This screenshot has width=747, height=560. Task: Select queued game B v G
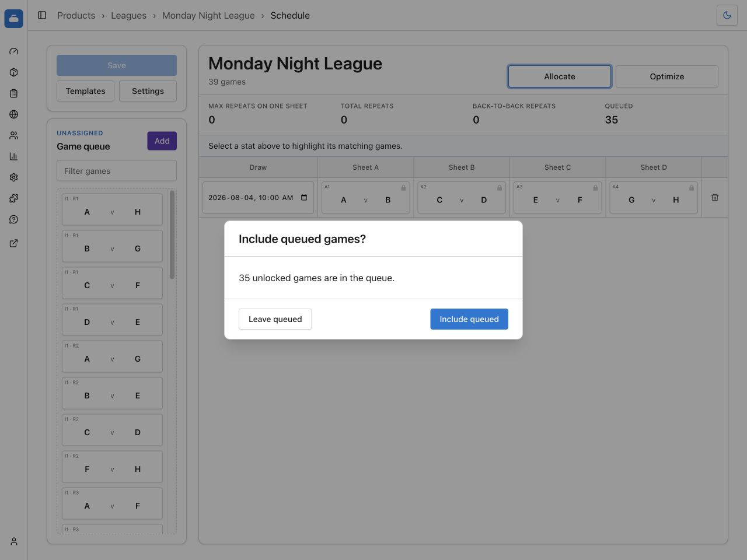click(112, 246)
